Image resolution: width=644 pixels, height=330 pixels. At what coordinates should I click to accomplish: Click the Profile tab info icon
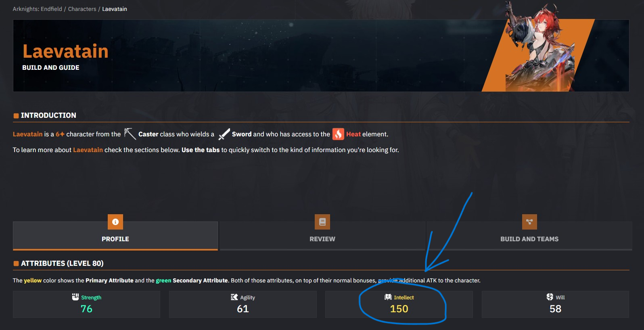[x=115, y=222]
